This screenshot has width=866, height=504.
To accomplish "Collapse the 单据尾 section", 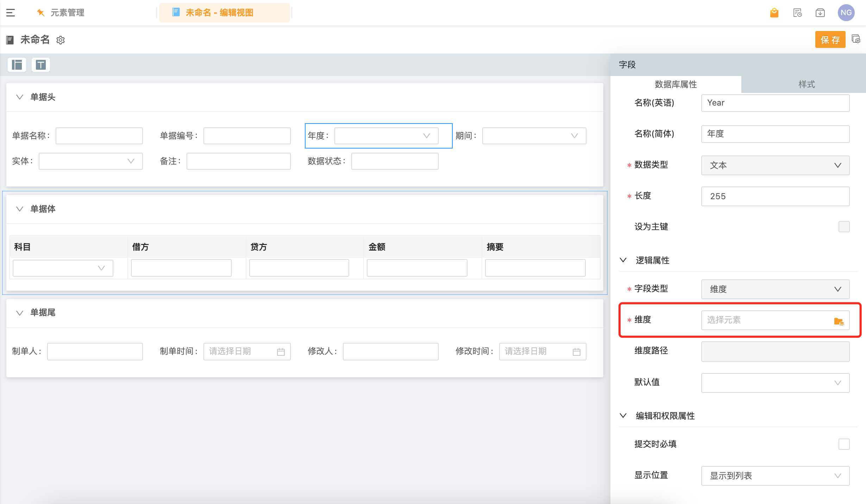I will pos(20,313).
